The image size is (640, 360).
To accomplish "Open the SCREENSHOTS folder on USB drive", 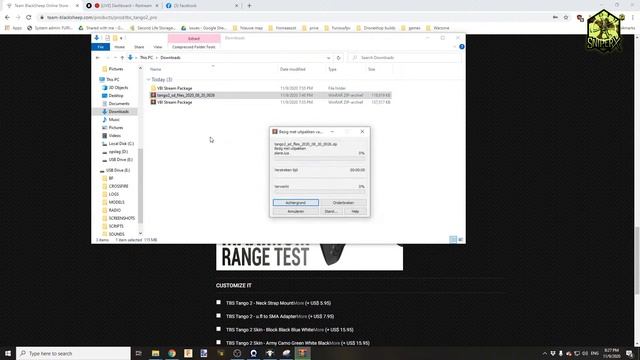I will [122, 218].
